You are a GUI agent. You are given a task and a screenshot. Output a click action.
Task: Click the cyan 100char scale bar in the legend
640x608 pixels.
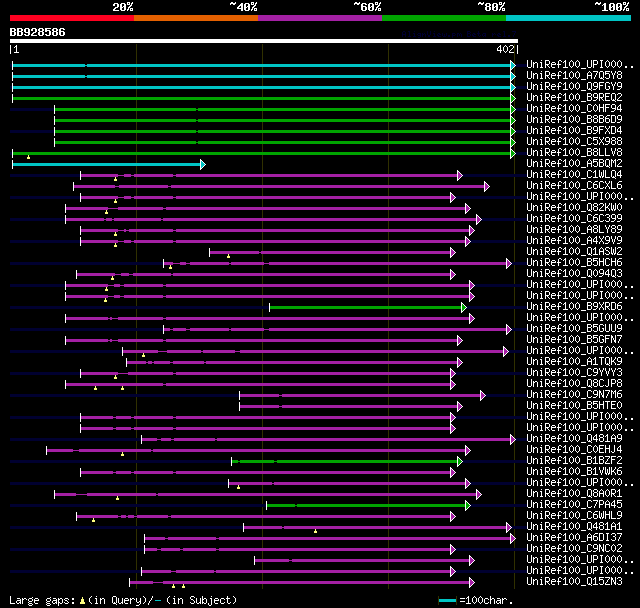click(447, 600)
